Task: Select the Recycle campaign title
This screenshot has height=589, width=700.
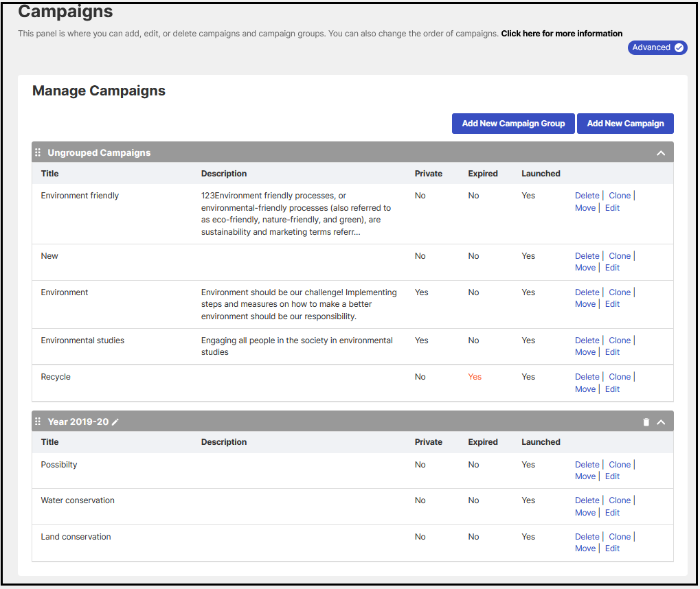Action: click(x=56, y=377)
